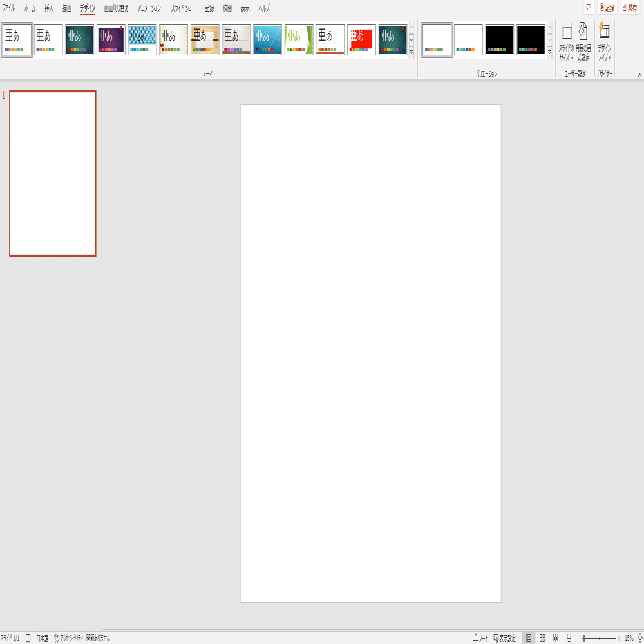Toggle the ノート notes pane
Image resolution: width=644 pixels, height=644 pixels.
pos(480,638)
